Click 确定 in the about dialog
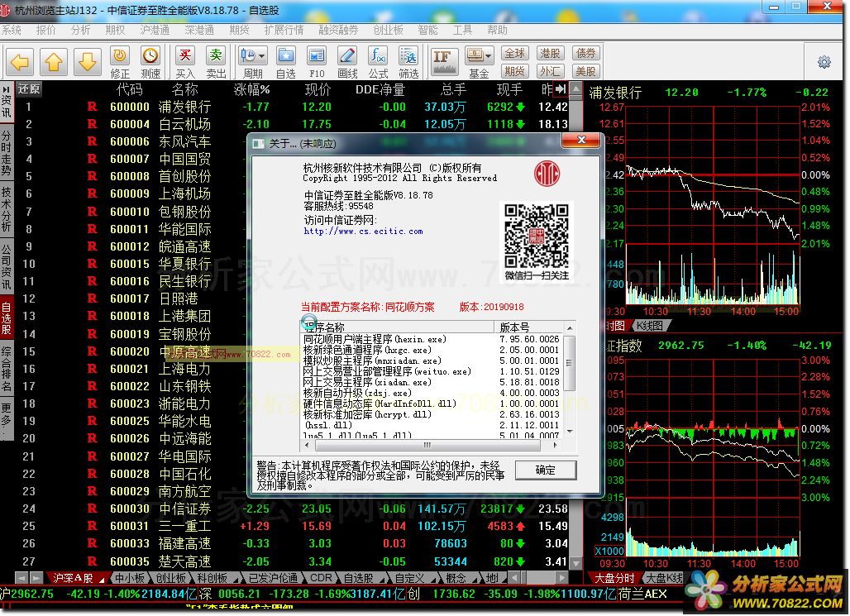This screenshot has height=616, width=850. click(546, 470)
